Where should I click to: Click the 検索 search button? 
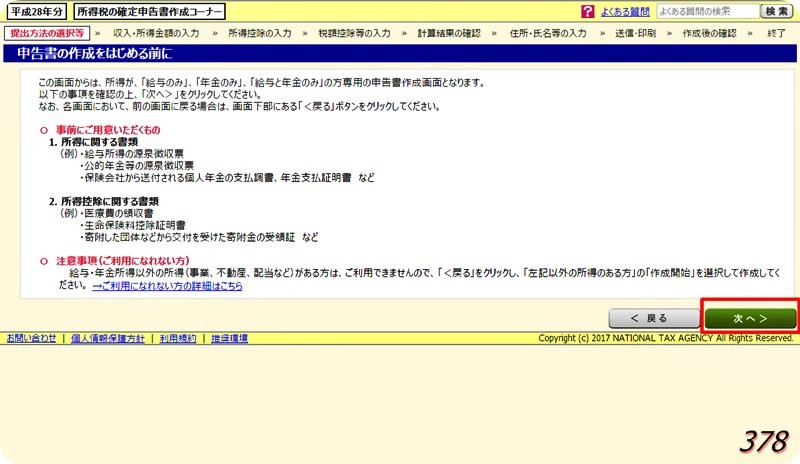click(x=777, y=11)
